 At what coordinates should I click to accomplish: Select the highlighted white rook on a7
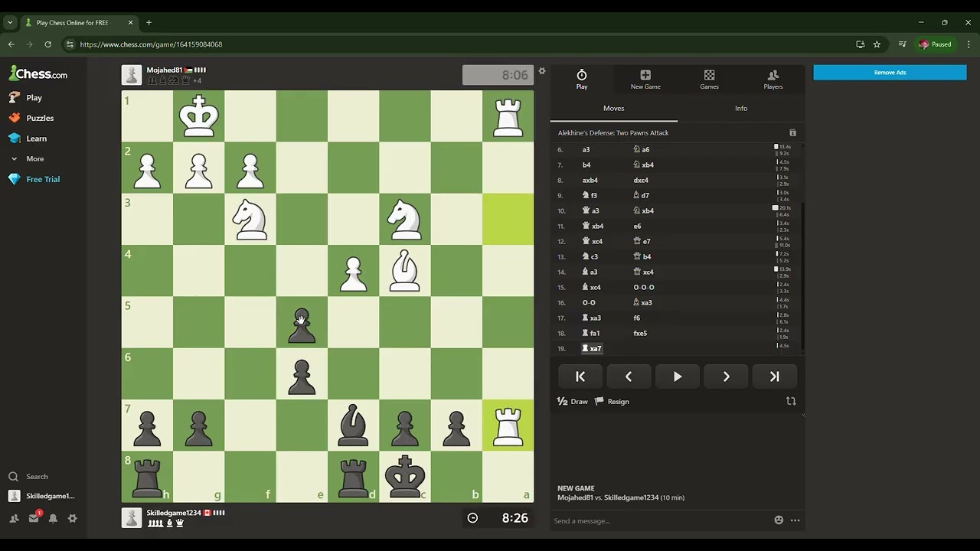pyautogui.click(x=508, y=425)
